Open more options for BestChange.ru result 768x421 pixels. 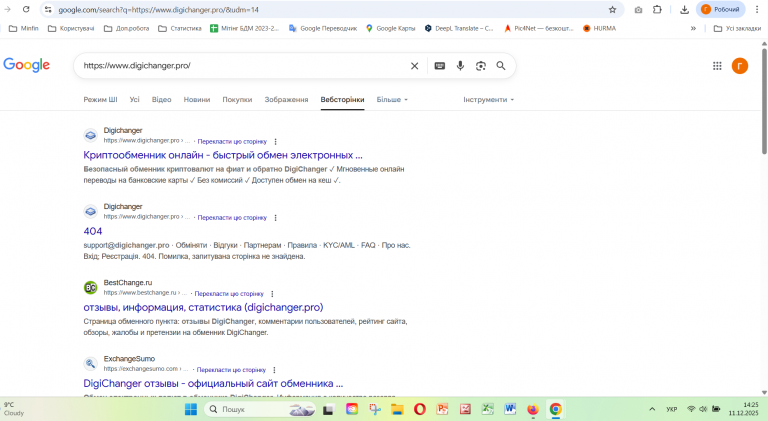coord(272,294)
